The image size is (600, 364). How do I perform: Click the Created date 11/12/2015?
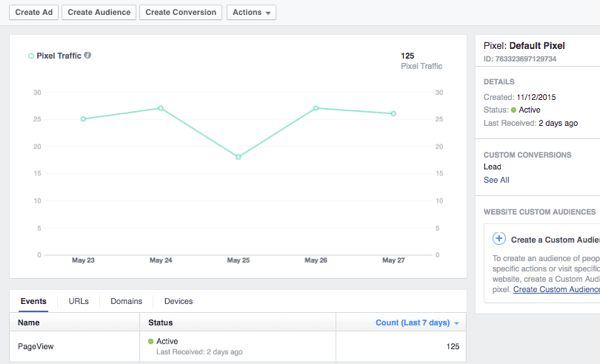point(536,97)
